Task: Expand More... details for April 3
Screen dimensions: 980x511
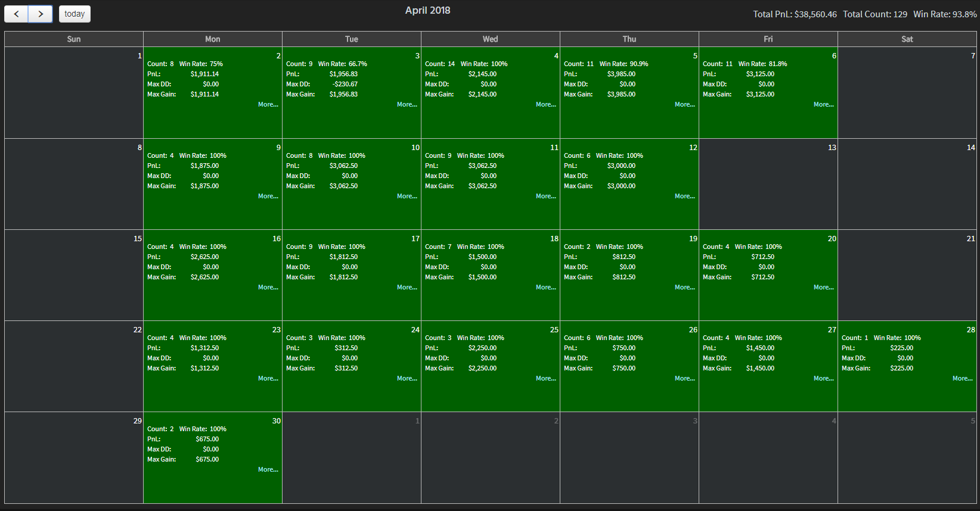Action: (407, 105)
